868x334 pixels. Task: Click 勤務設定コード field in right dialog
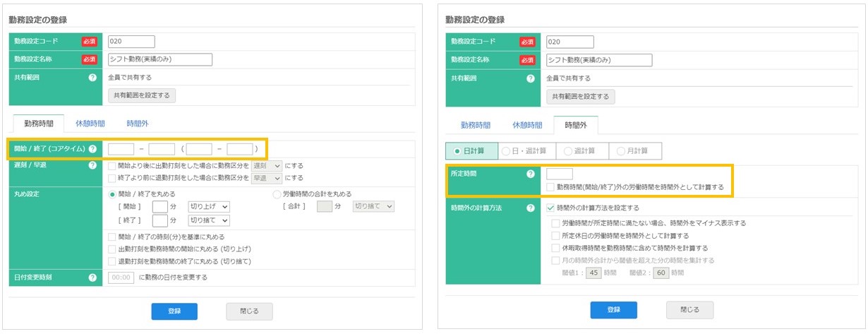point(570,42)
